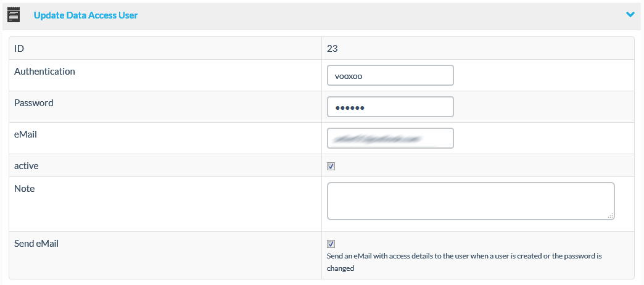Click the ID value 23

[x=332, y=49]
